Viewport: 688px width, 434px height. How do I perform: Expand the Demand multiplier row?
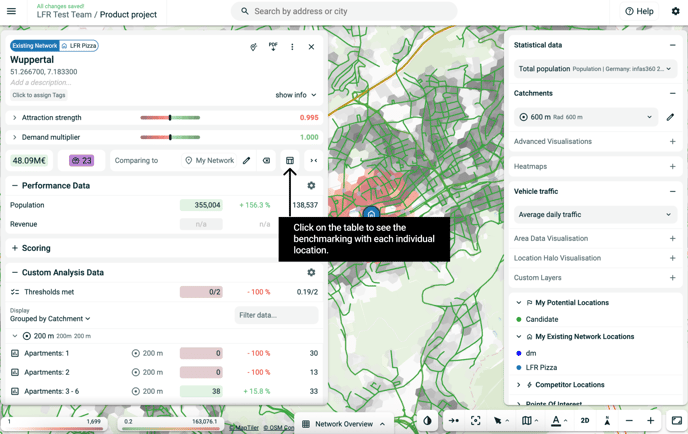(14, 137)
